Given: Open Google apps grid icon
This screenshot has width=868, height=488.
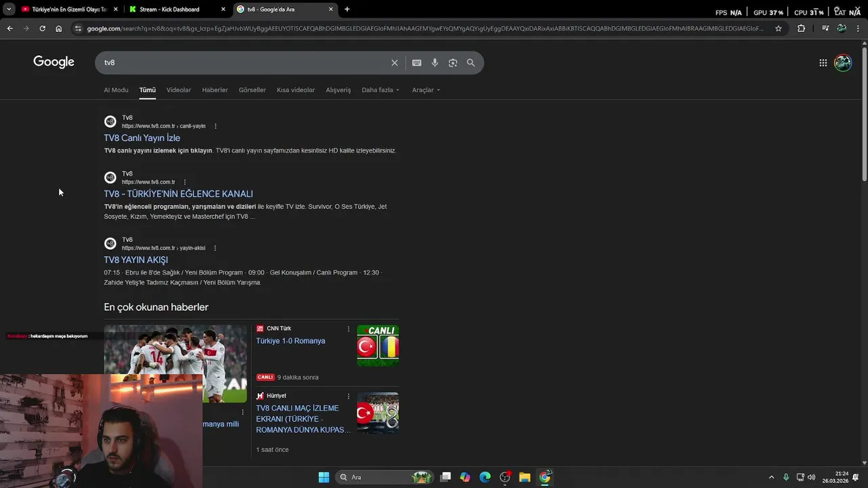Looking at the screenshot, I should (823, 62).
